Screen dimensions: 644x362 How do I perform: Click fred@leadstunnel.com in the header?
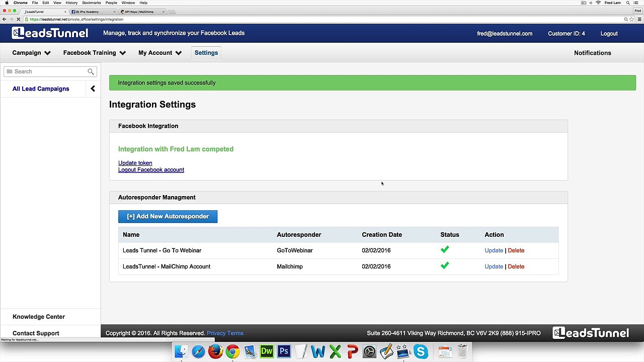pyautogui.click(x=505, y=34)
